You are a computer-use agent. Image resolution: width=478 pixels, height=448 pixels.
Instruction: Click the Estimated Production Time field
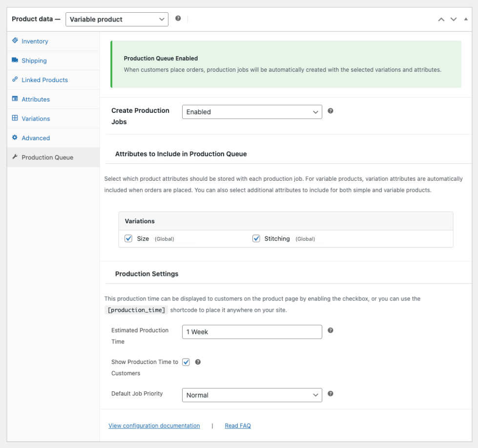[251, 332]
